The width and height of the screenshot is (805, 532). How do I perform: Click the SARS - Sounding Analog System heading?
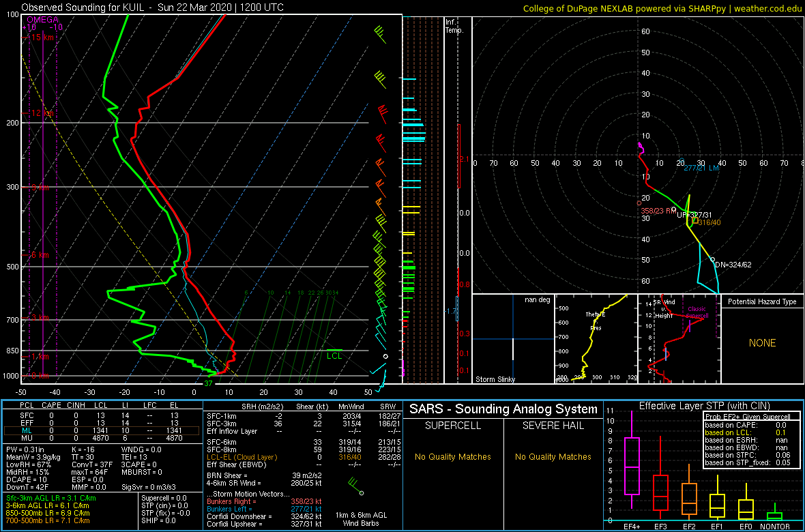click(x=503, y=409)
